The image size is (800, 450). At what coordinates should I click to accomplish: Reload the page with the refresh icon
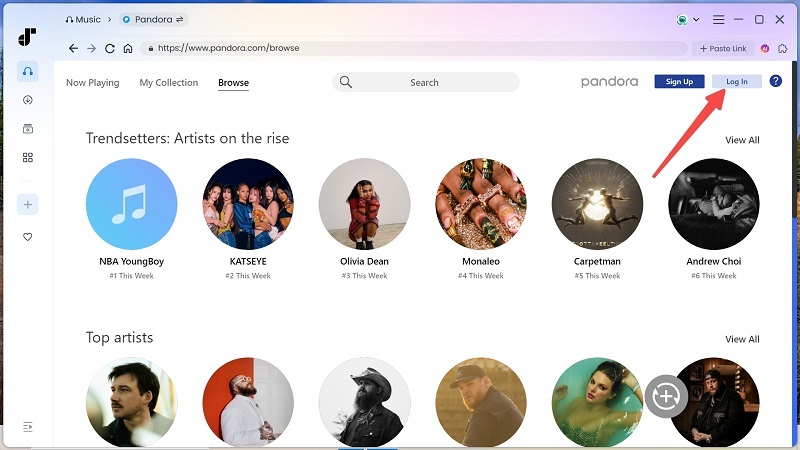110,48
